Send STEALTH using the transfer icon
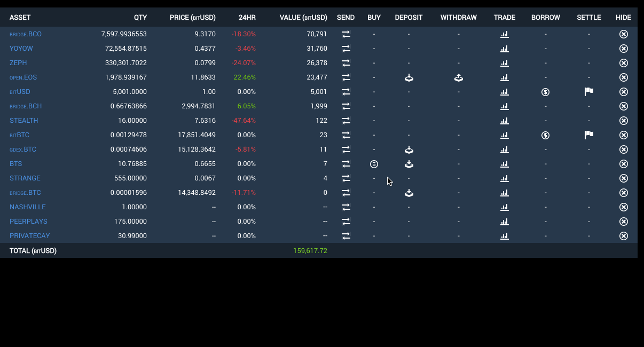This screenshot has width=644, height=347. click(346, 121)
